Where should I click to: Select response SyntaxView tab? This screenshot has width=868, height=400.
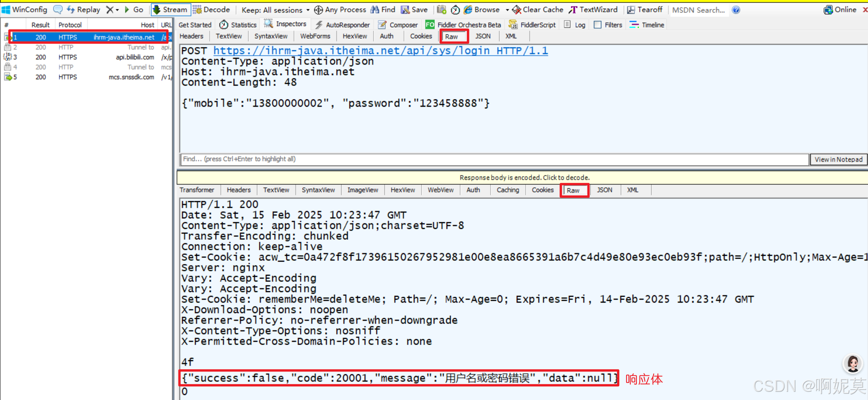pyautogui.click(x=318, y=190)
